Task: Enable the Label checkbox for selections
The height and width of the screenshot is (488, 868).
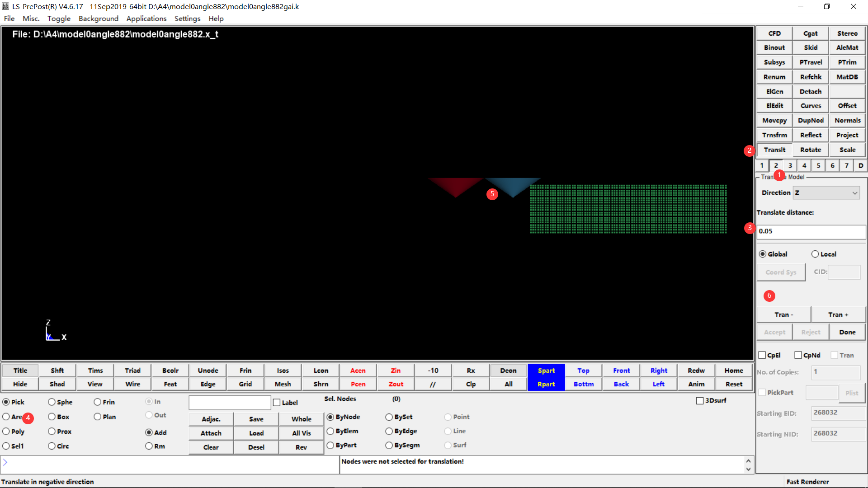Action: click(x=277, y=402)
